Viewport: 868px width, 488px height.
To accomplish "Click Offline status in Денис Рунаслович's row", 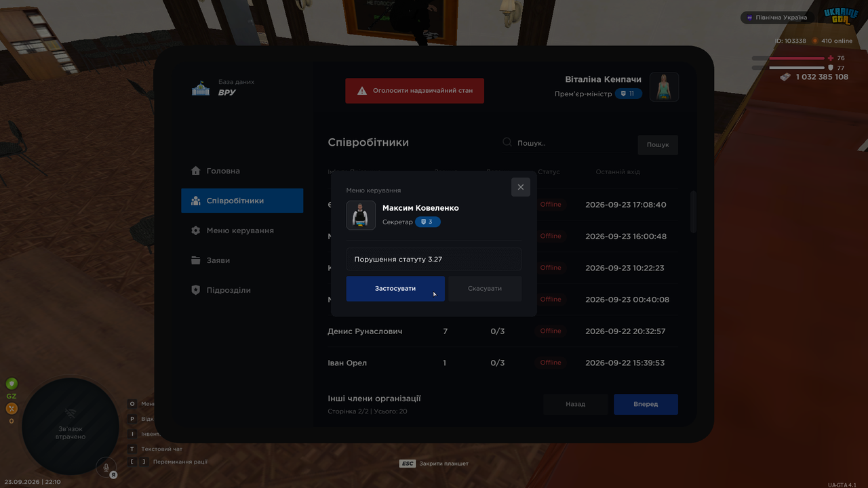I will 551,331.
